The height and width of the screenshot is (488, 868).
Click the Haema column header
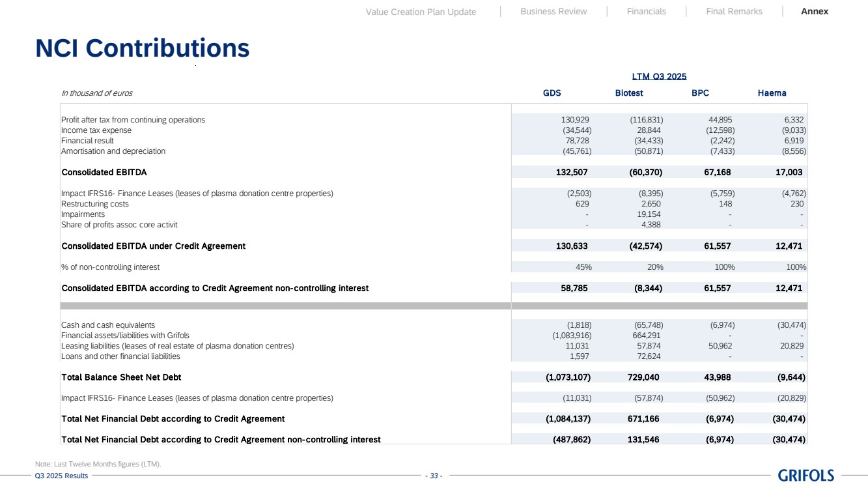pyautogui.click(x=772, y=93)
